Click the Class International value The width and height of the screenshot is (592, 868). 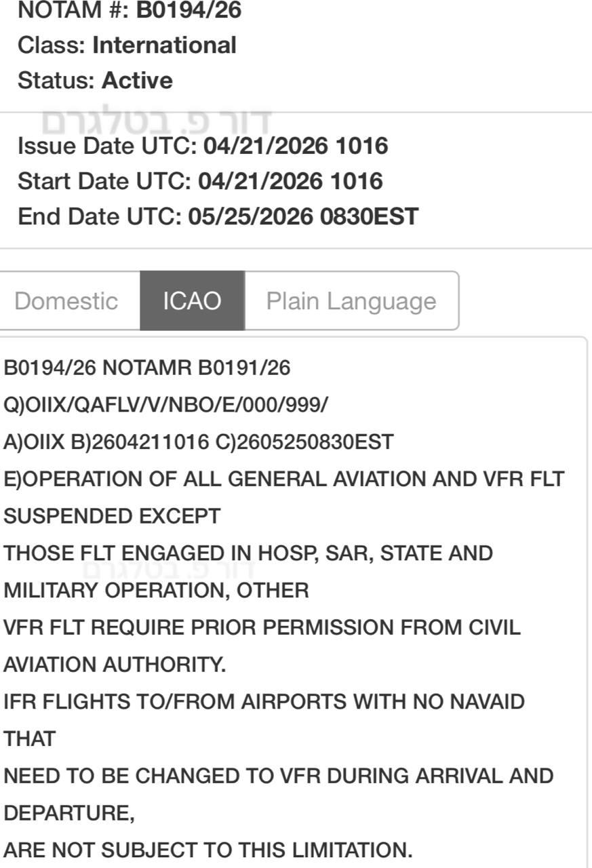[164, 45]
